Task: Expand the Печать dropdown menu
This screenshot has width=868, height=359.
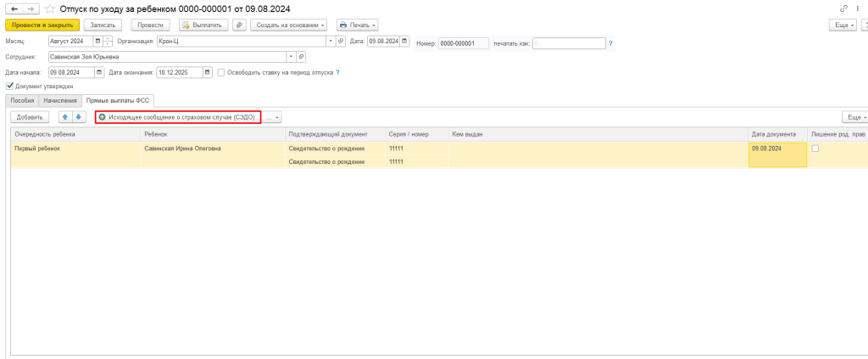Action: (x=357, y=25)
